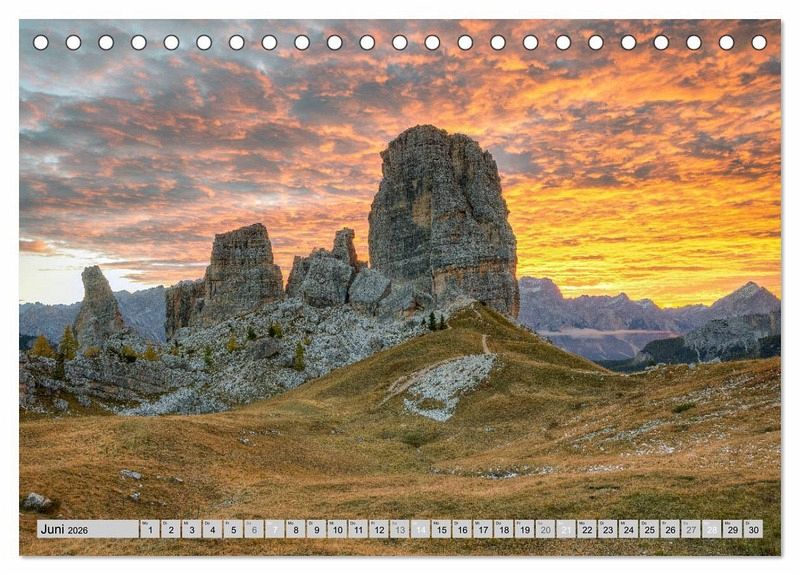This screenshot has height=575, width=800.
Task: Select day 19 in the calendar strip
Action: click(x=524, y=529)
